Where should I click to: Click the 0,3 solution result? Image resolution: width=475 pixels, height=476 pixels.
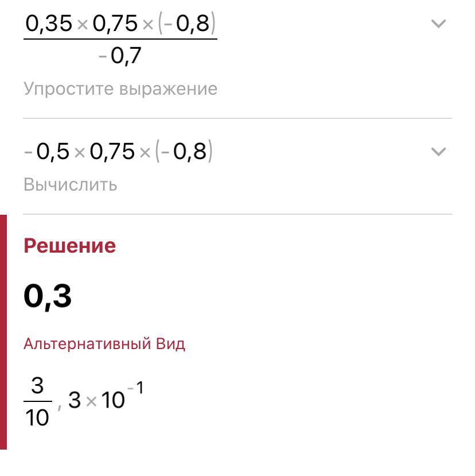pos(48,296)
